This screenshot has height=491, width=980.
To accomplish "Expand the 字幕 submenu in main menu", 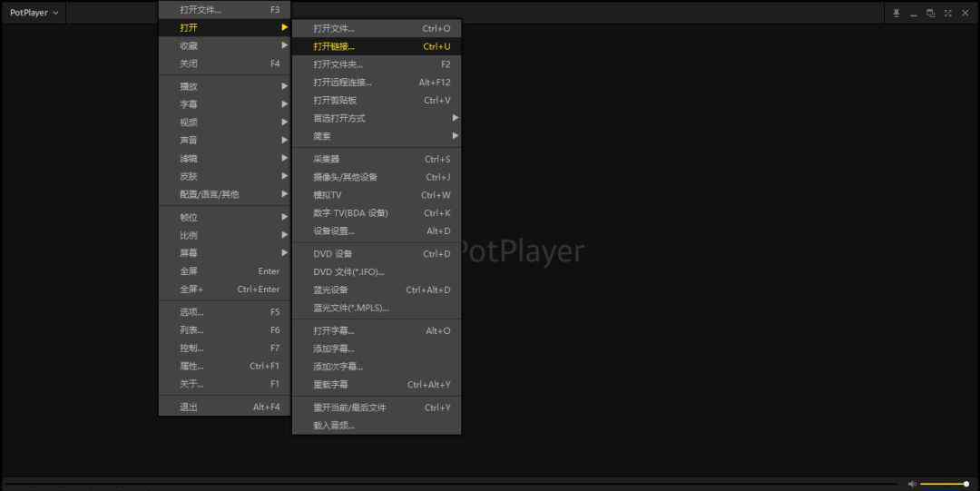I will (224, 103).
